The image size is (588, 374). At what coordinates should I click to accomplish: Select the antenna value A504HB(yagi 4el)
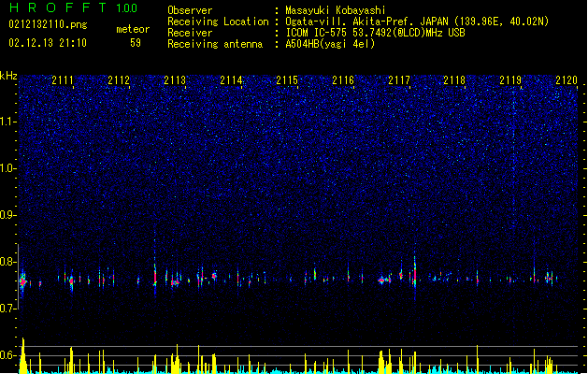click(330, 44)
